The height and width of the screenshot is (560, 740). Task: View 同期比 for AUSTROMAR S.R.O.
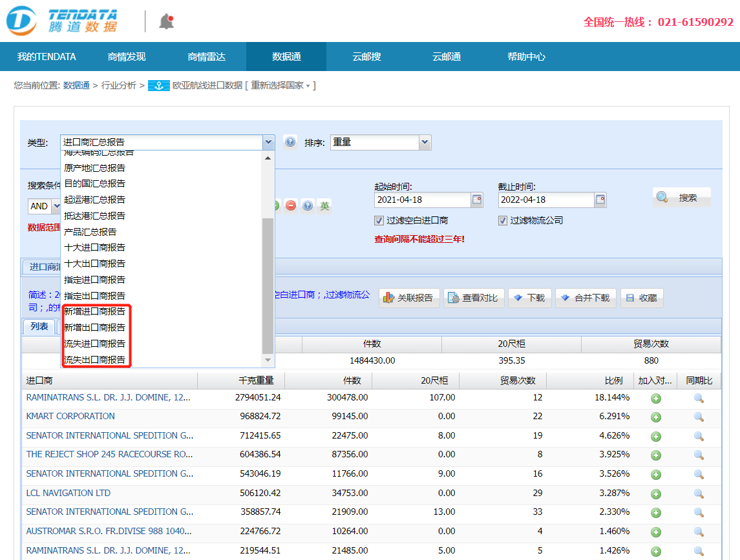coord(699,532)
